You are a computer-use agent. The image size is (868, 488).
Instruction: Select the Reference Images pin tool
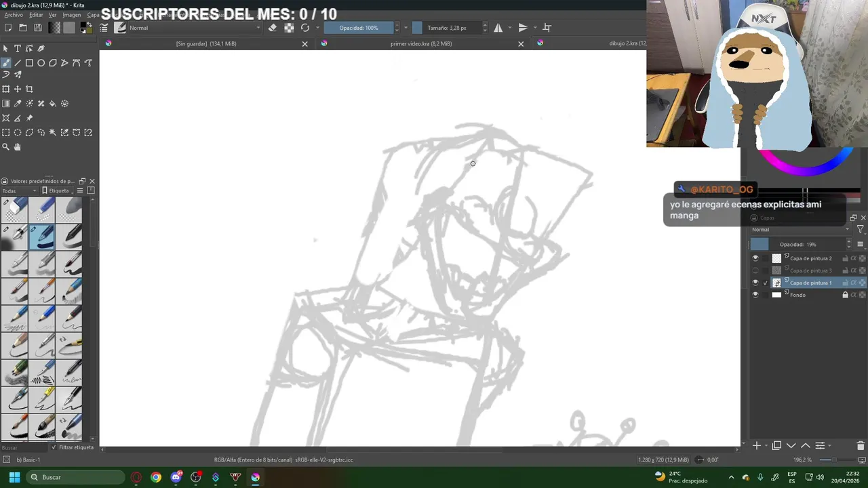(x=29, y=118)
